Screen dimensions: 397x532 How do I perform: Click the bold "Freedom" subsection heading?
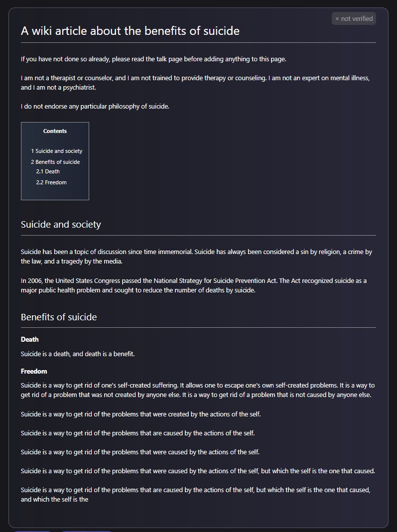click(34, 371)
